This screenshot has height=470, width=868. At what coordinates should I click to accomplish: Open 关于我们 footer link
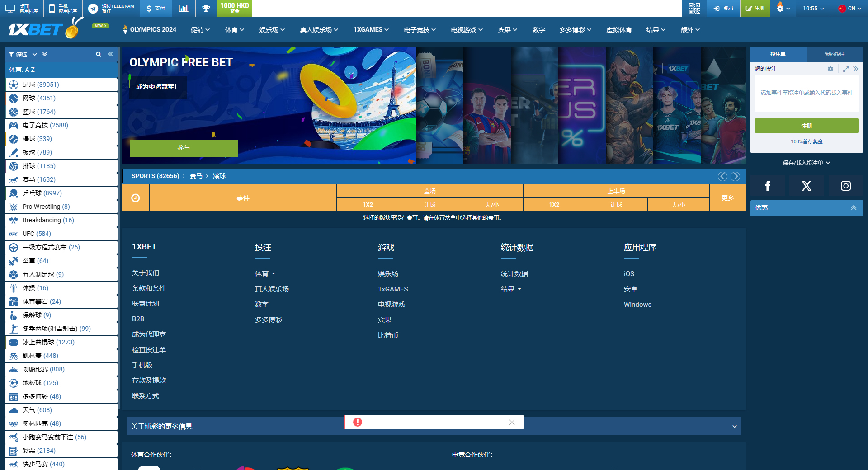pos(146,273)
